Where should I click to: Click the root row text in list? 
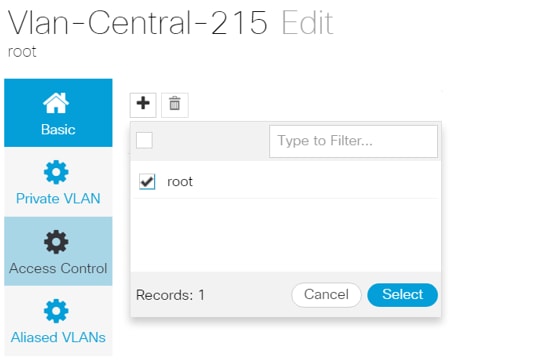(x=180, y=182)
